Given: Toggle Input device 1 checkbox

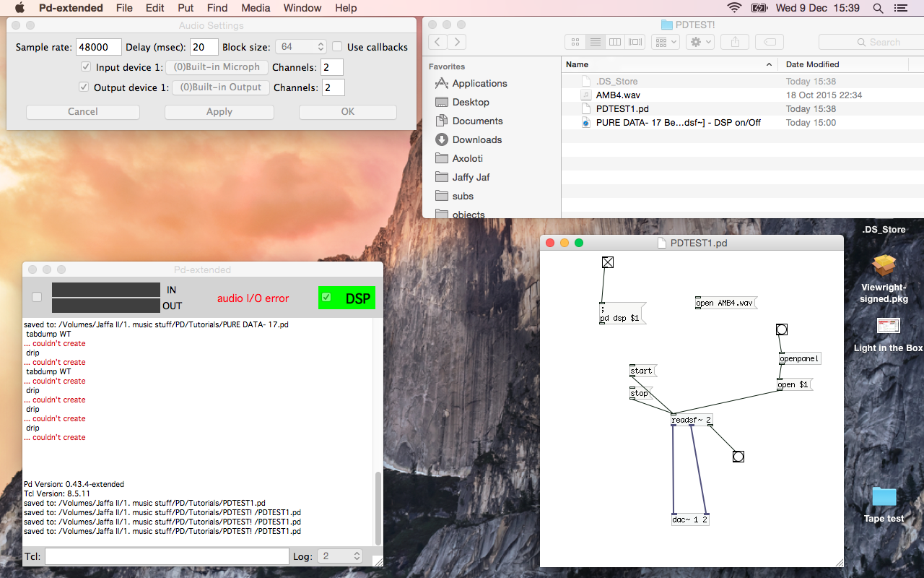Looking at the screenshot, I should 86,67.
